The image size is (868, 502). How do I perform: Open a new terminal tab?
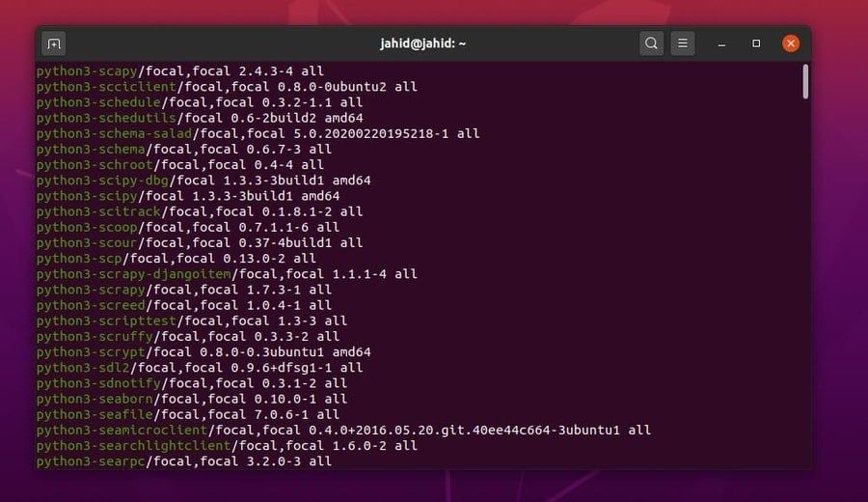[54, 43]
